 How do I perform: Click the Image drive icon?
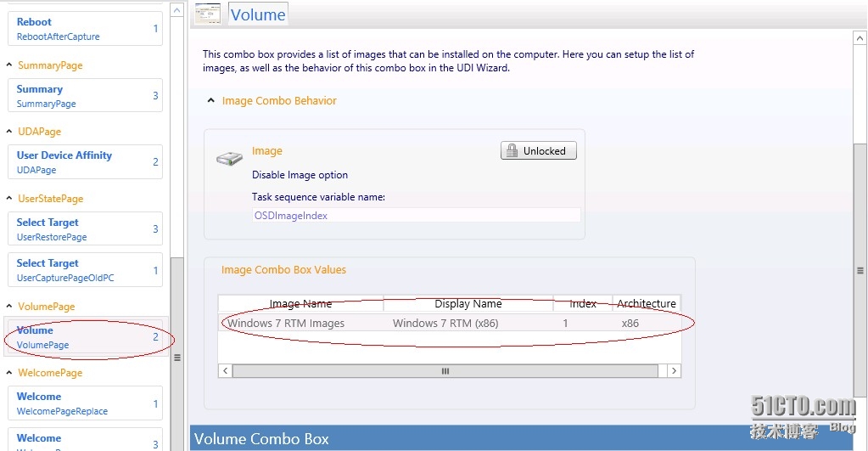[229, 159]
